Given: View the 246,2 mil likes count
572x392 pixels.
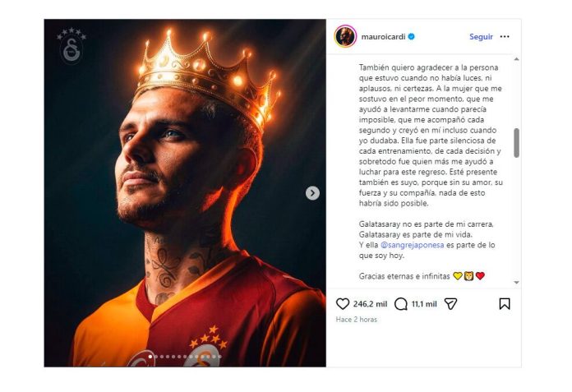Looking at the screenshot, I should click(371, 303).
